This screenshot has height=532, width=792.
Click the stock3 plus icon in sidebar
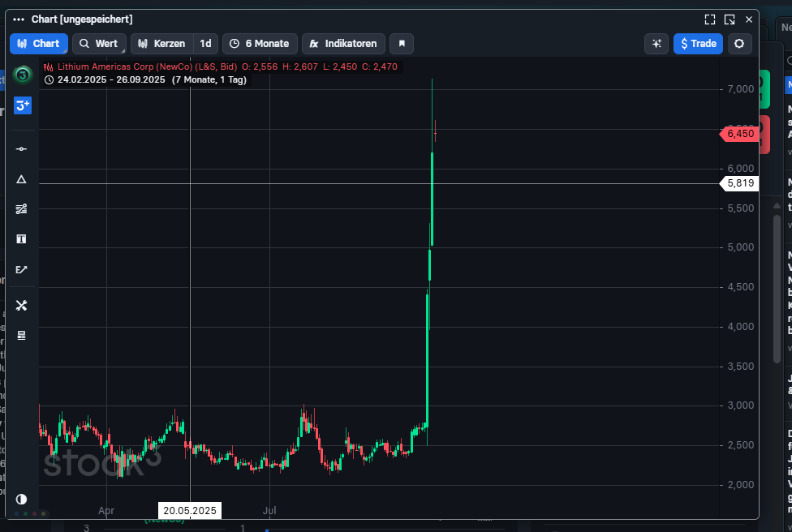click(23, 105)
